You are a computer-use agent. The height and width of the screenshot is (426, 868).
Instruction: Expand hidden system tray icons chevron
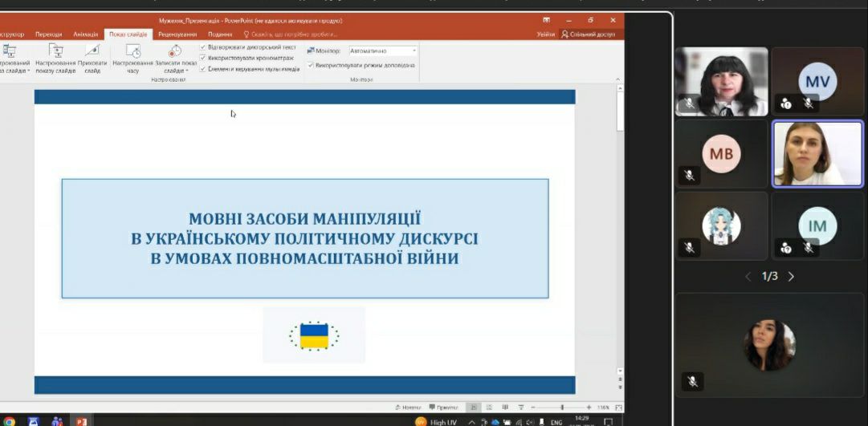471,423
